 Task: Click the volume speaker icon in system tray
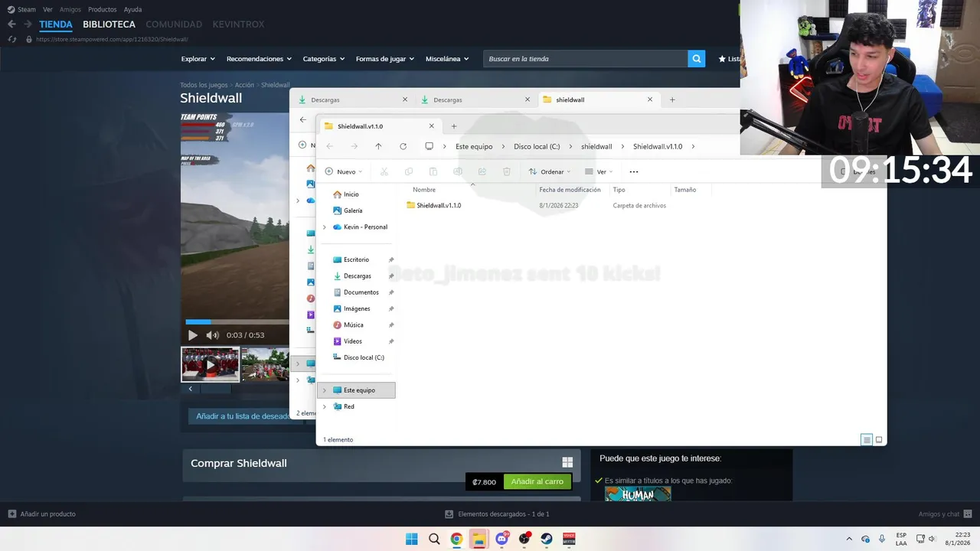tap(932, 539)
